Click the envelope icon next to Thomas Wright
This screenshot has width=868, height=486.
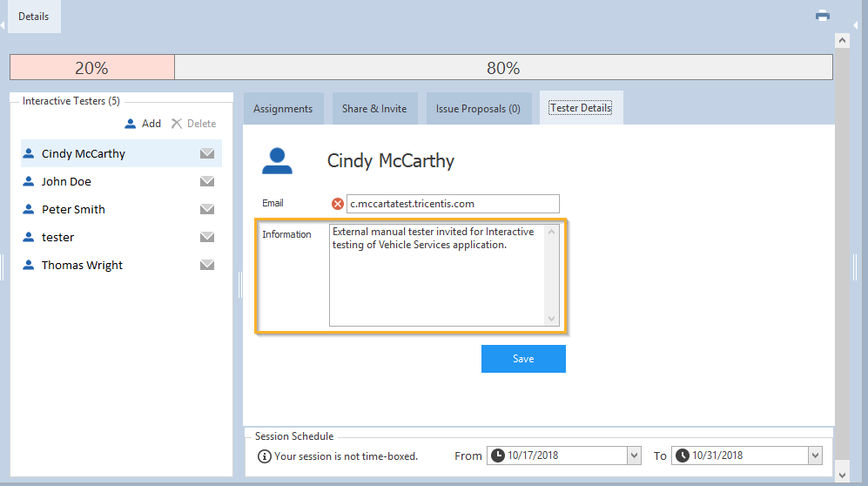(207, 266)
